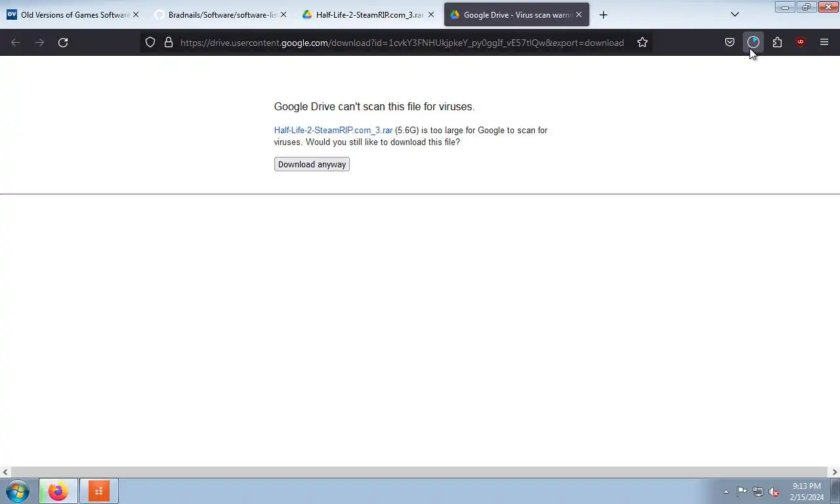
Task: Close the Bradnails/Software tab
Action: pos(283,14)
